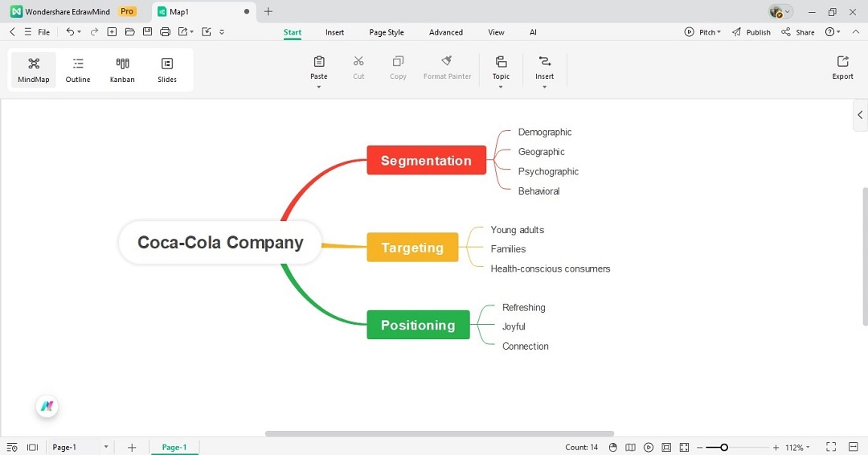Click the Export button
Screen dimensions: 868x455
[842, 68]
